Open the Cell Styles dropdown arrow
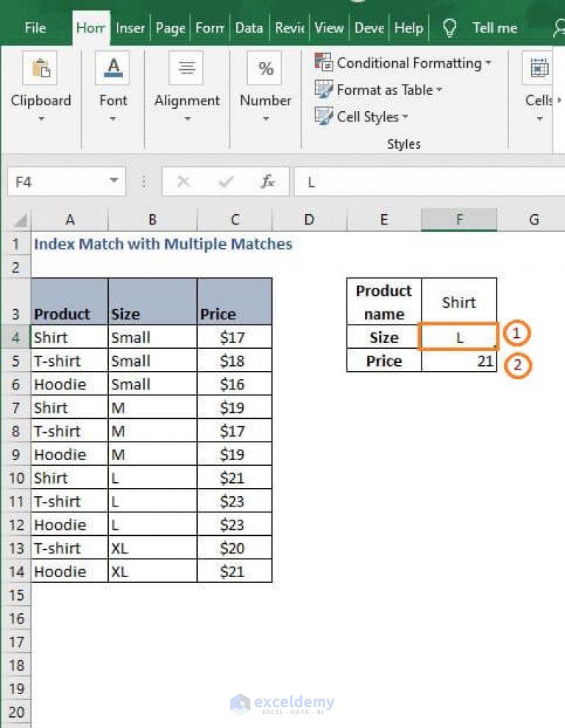This screenshot has width=565, height=728. click(x=405, y=116)
